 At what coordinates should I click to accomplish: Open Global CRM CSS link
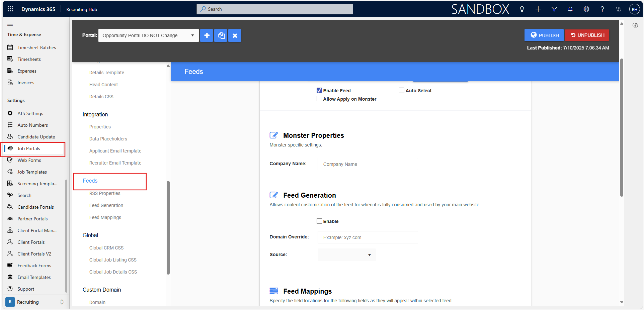click(x=106, y=248)
